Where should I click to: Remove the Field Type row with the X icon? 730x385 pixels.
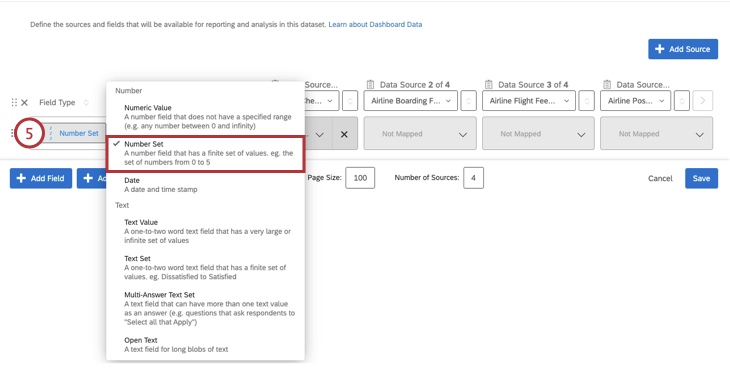click(25, 102)
